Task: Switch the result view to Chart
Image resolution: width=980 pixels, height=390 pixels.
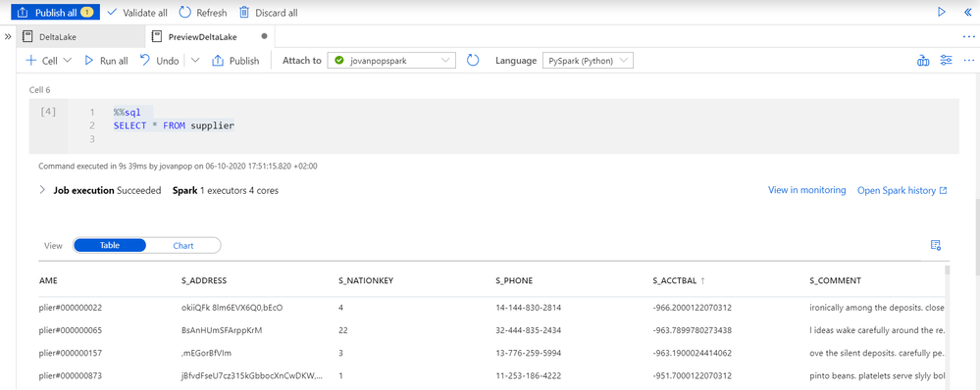Action: click(x=183, y=246)
